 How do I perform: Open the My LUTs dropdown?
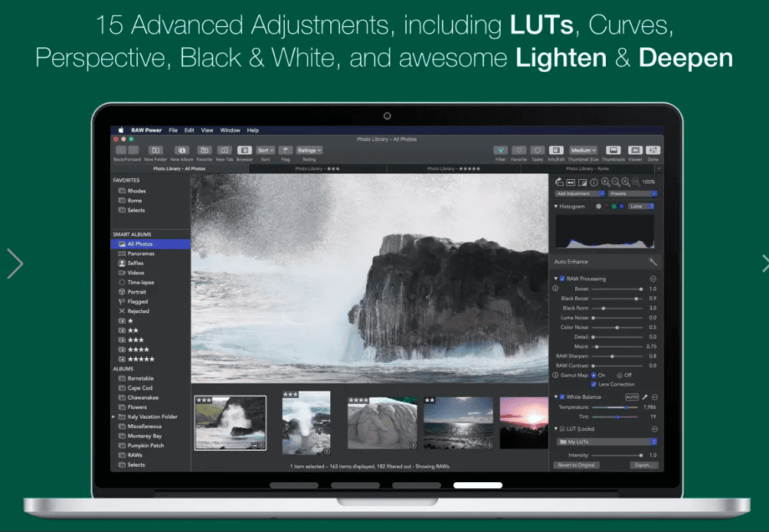[606, 442]
